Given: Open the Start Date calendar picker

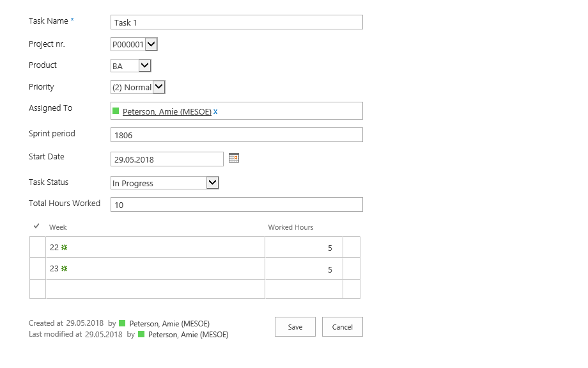Looking at the screenshot, I should [x=234, y=158].
